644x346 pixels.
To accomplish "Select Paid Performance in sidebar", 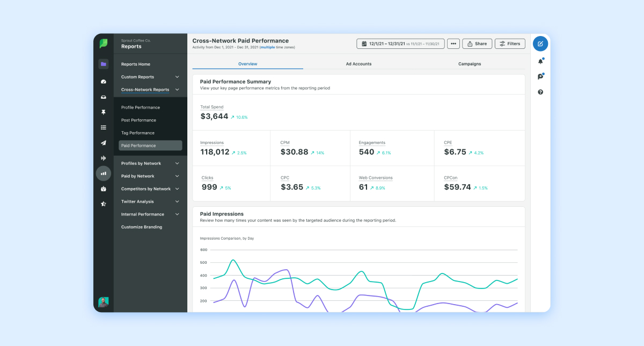I will click(150, 146).
